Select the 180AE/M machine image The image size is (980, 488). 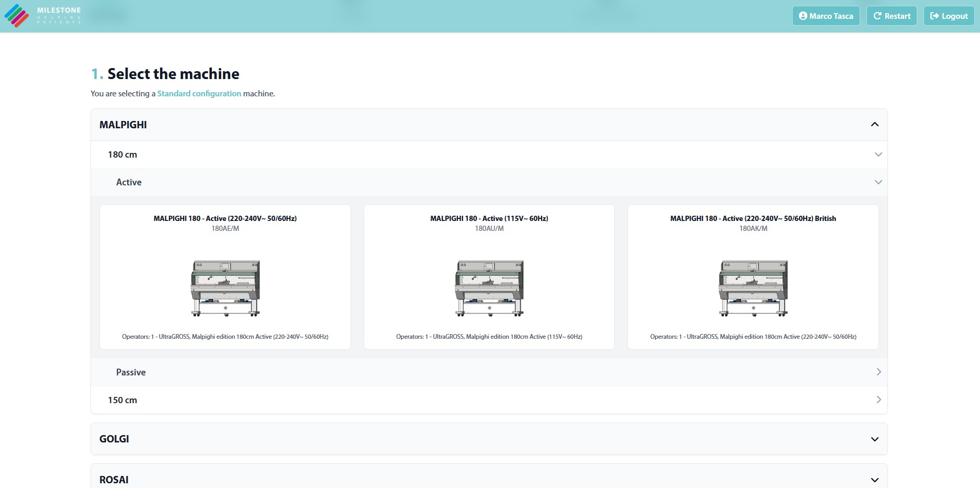pyautogui.click(x=225, y=288)
